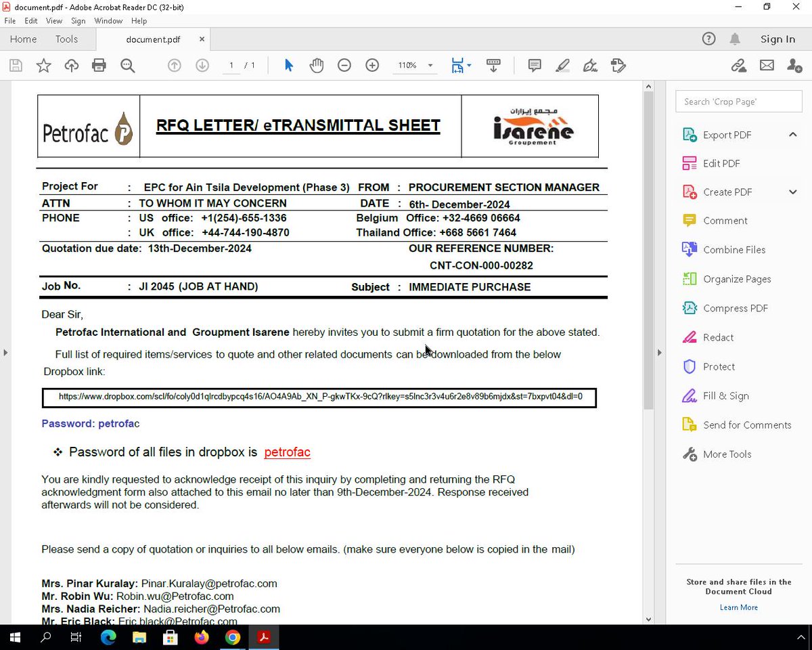
Task: Go to next page arrow
Action: click(x=202, y=66)
